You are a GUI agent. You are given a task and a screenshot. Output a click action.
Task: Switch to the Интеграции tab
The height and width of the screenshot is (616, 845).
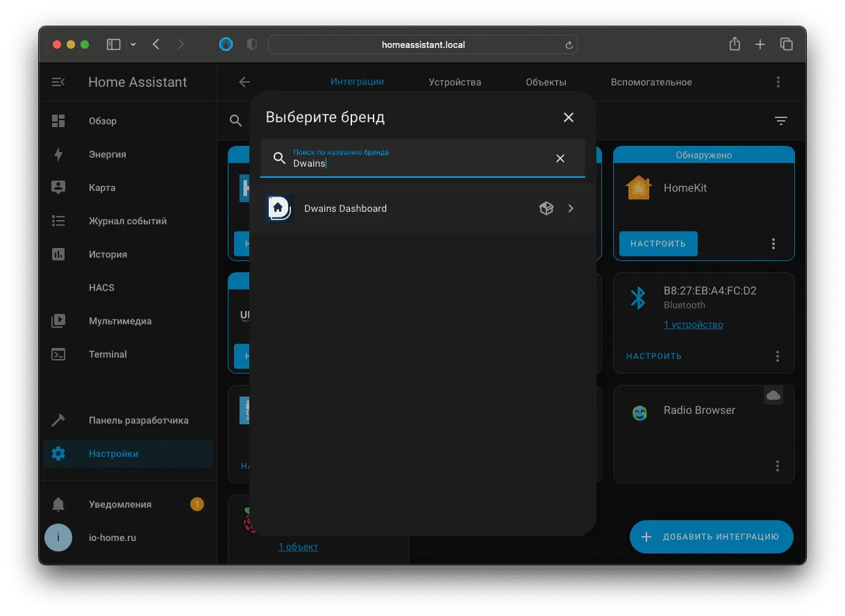coord(357,81)
